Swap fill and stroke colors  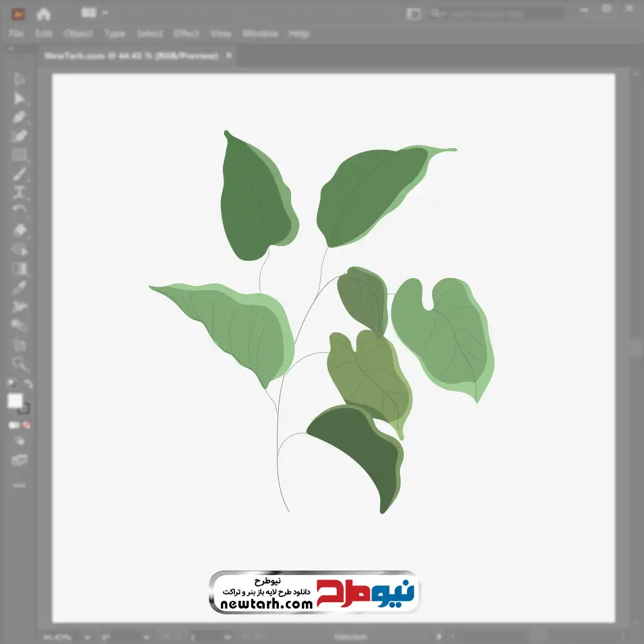click(x=28, y=384)
